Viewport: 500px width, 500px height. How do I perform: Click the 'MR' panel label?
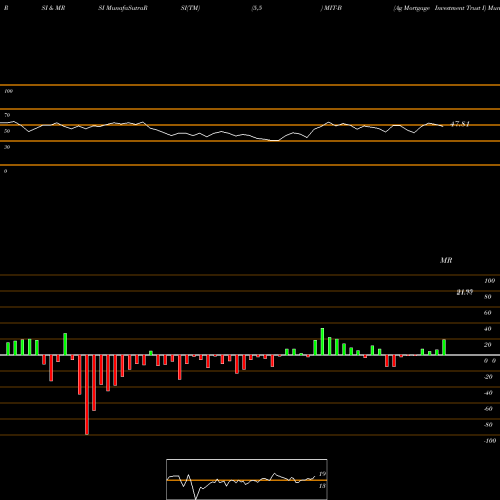[x=446, y=260]
